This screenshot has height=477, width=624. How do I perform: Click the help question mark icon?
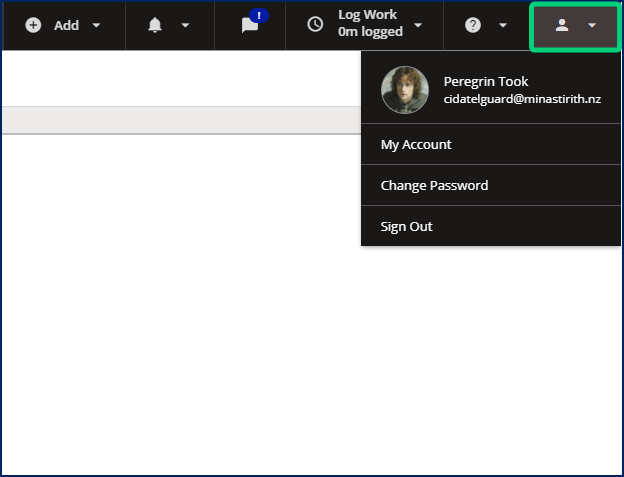click(473, 25)
